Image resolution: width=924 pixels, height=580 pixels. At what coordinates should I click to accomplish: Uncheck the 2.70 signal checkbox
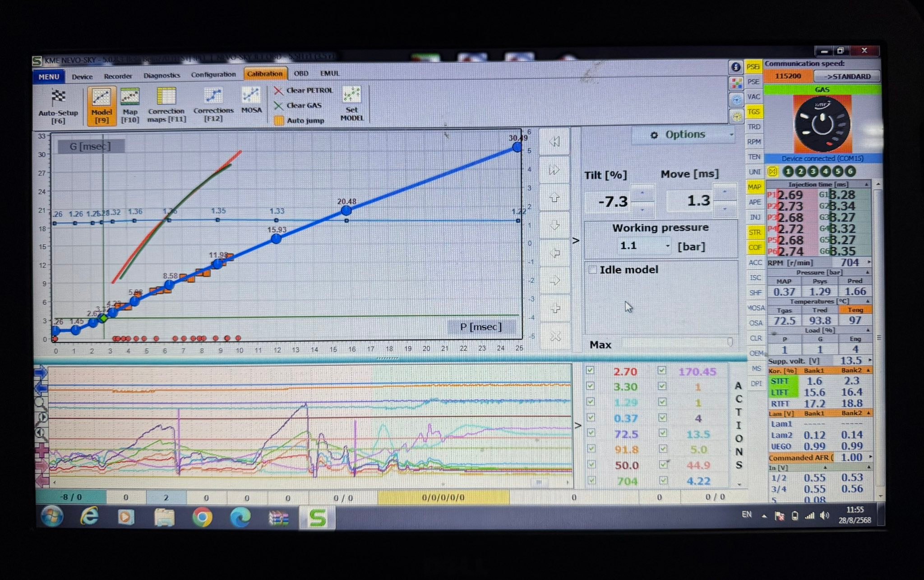pyautogui.click(x=590, y=370)
